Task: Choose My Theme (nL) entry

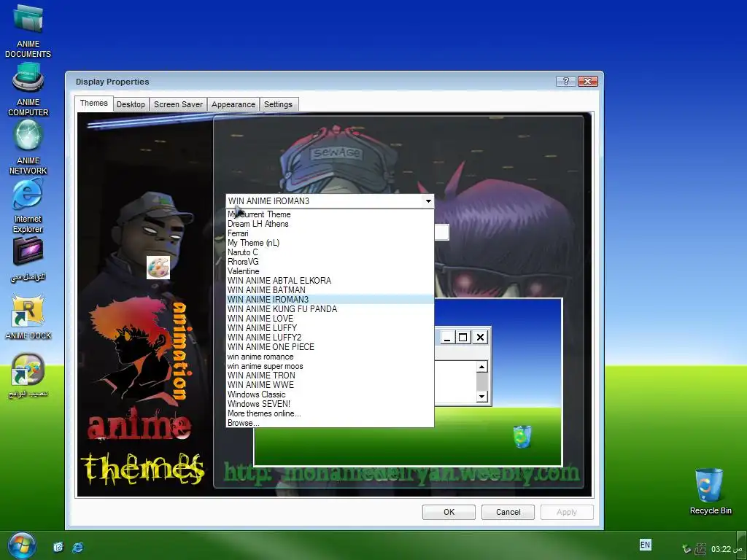Action: click(x=330, y=243)
